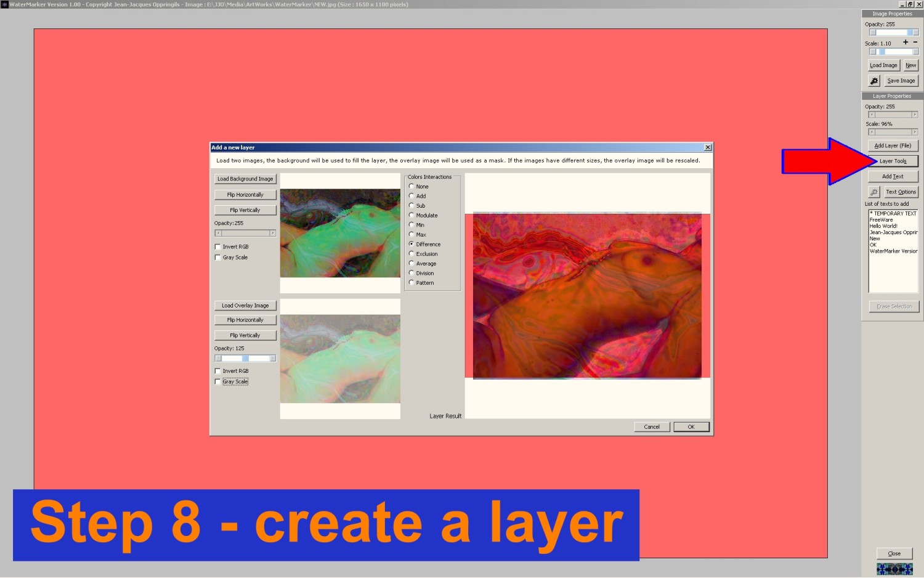
Task: Select the Exclusion color interaction
Action: pyautogui.click(x=411, y=254)
